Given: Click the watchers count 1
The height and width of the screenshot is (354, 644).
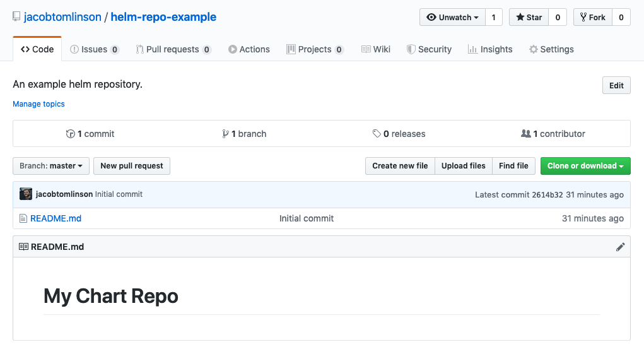Looking at the screenshot, I should click(x=494, y=17).
